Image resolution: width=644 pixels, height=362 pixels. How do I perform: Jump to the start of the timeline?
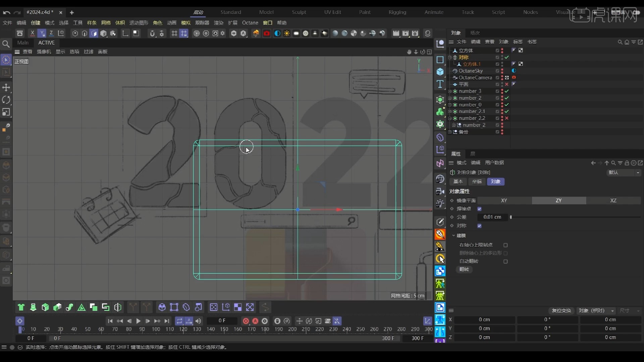pos(110,321)
